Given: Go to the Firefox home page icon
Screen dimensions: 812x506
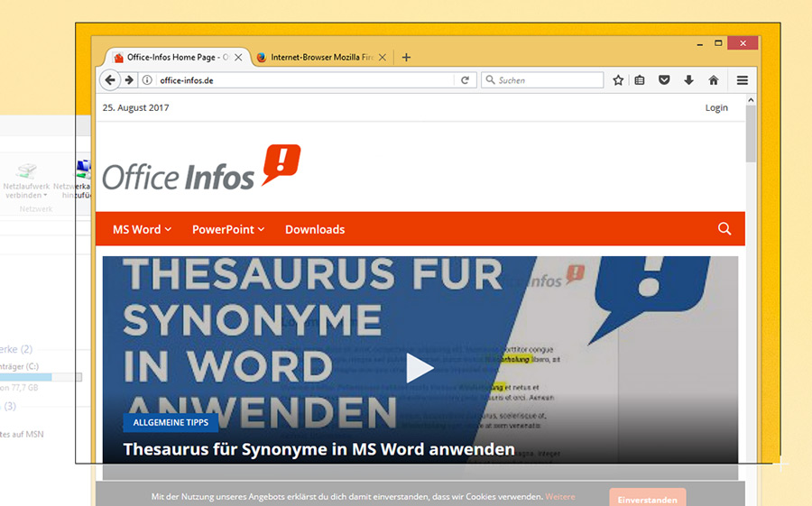Looking at the screenshot, I should click(x=714, y=80).
